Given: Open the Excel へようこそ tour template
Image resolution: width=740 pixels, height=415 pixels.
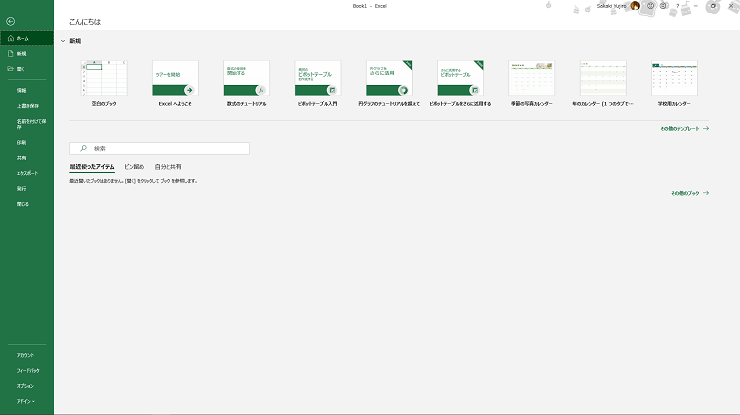Looking at the screenshot, I should click(x=175, y=83).
